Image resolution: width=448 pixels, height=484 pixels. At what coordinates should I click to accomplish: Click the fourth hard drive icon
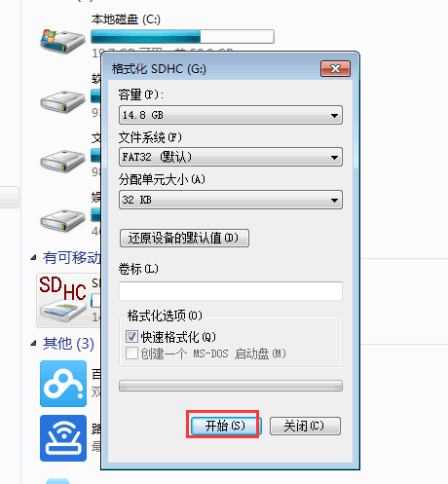coord(62,220)
